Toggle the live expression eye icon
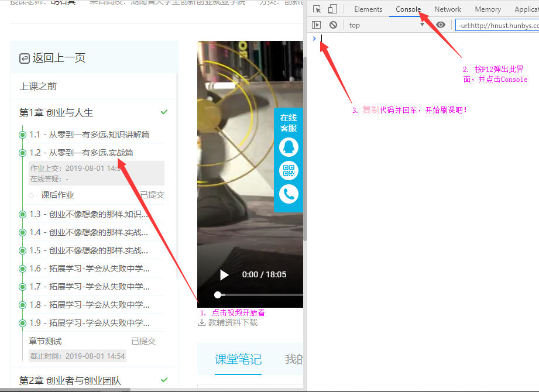Screen dimensions: 539x392 (x=440, y=25)
